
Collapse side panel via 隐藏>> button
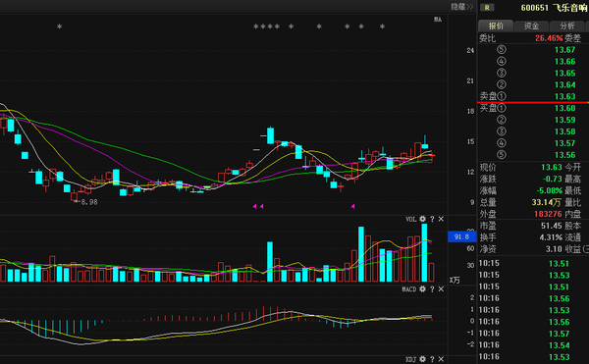pyautogui.click(x=462, y=7)
